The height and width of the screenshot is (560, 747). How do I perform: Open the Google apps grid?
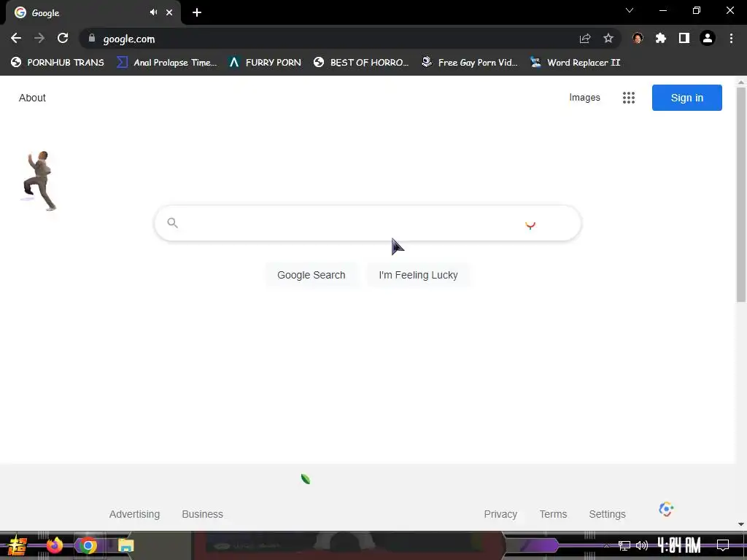coord(629,98)
